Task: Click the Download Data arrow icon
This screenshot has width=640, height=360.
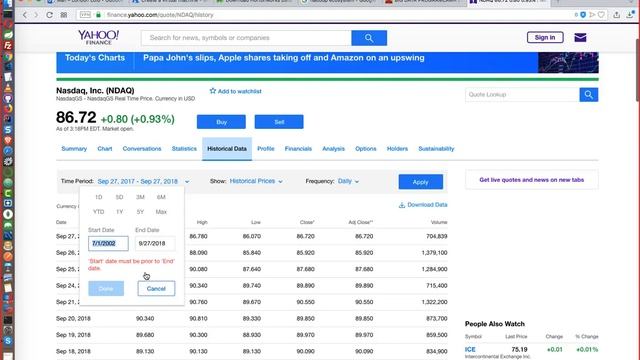Action: point(402,205)
